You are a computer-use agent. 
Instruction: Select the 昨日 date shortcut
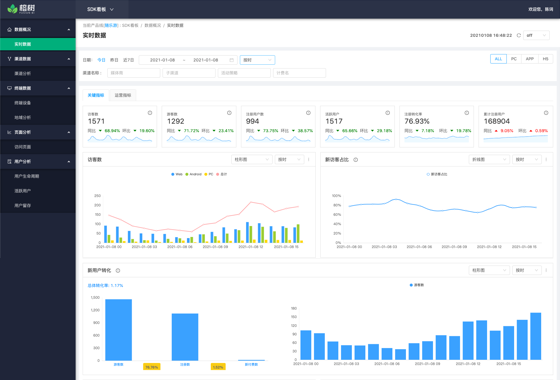pyautogui.click(x=114, y=60)
